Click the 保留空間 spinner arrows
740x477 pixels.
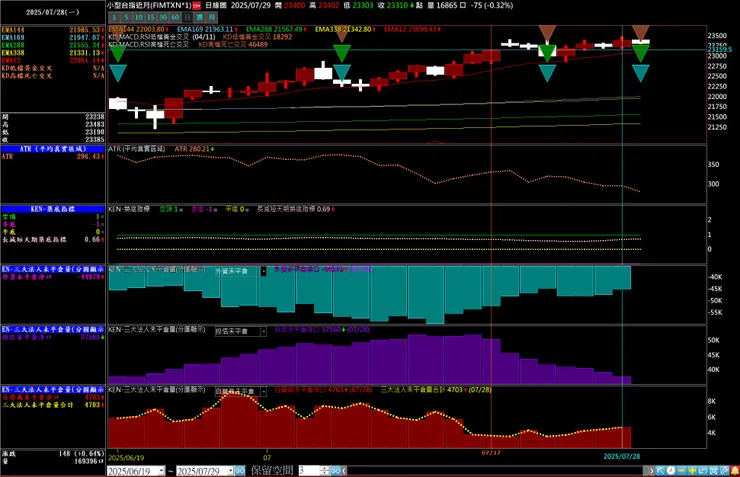point(324,470)
